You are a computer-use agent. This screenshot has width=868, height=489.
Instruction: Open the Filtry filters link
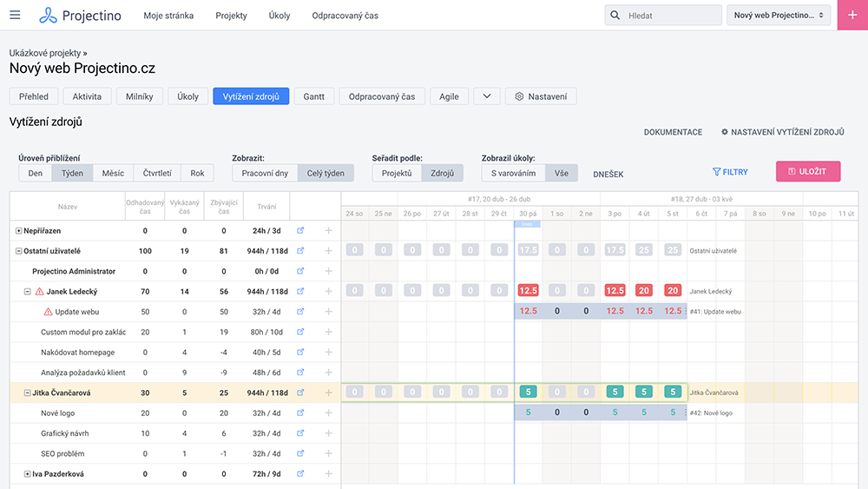click(x=730, y=172)
